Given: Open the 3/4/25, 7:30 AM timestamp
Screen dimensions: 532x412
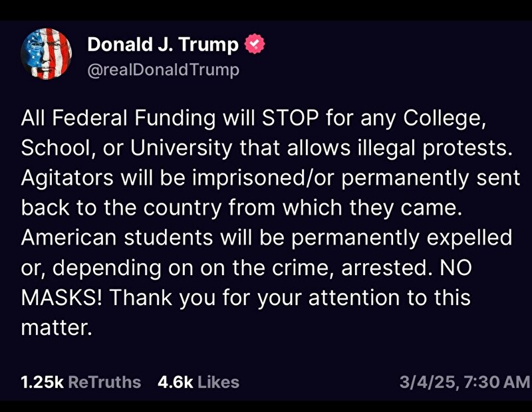Looking at the screenshot, I should [464, 382].
